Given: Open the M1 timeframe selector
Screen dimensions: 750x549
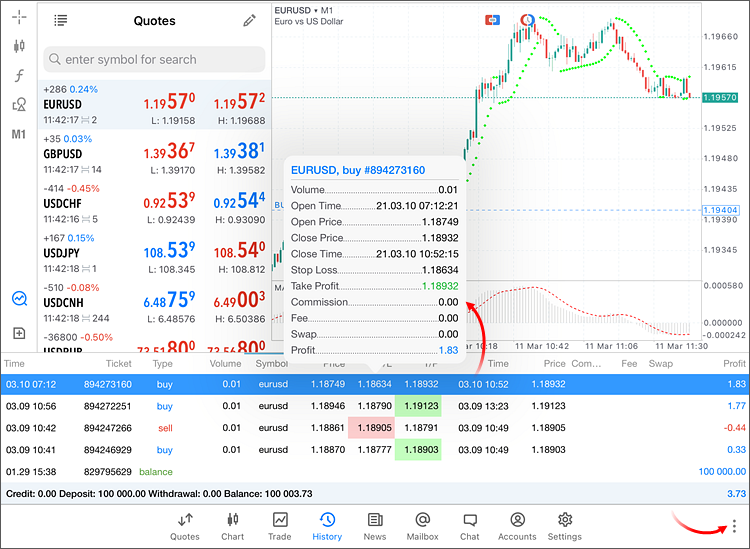Looking at the screenshot, I should [x=19, y=134].
